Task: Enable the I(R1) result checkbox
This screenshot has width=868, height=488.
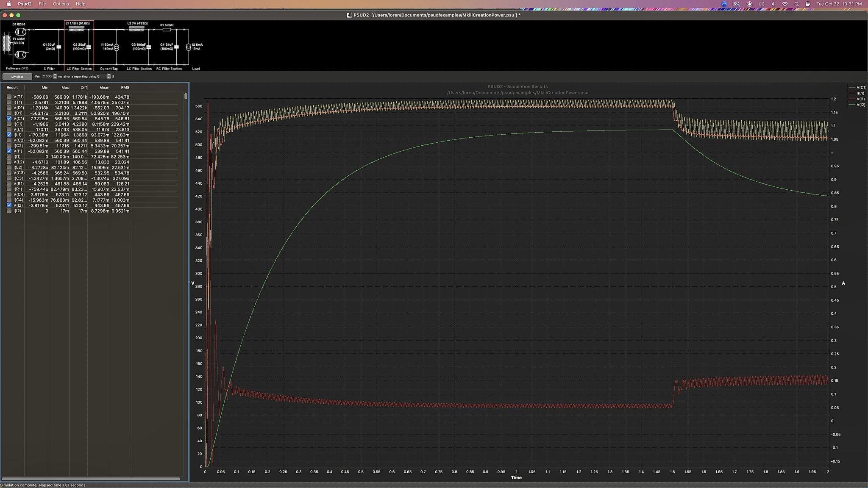Action: pyautogui.click(x=9, y=189)
